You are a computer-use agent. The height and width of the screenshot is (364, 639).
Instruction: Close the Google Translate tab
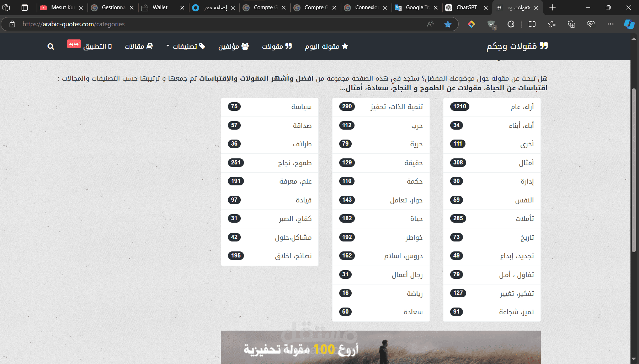click(436, 7)
